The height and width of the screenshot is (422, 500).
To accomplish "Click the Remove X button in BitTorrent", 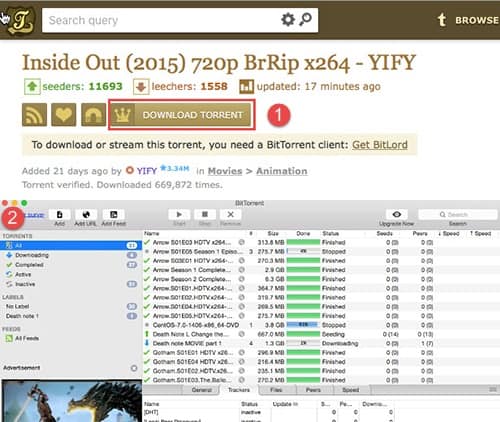I will tap(230, 214).
